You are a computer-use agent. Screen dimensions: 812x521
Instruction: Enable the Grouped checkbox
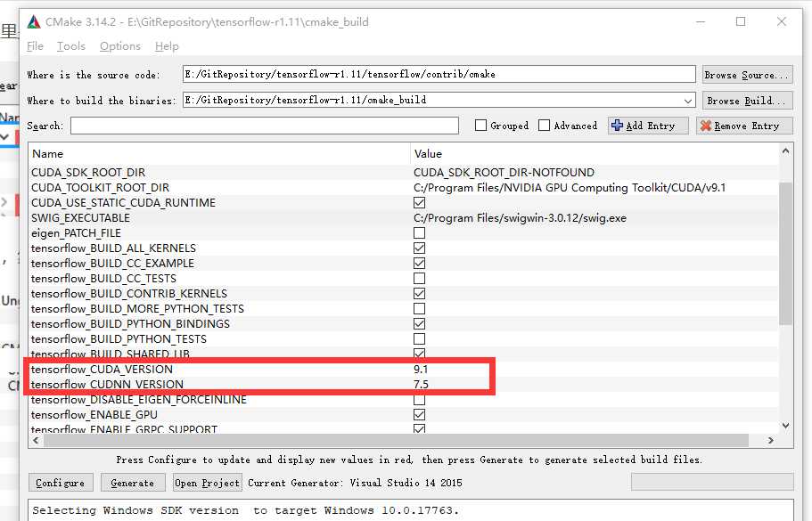coord(480,126)
